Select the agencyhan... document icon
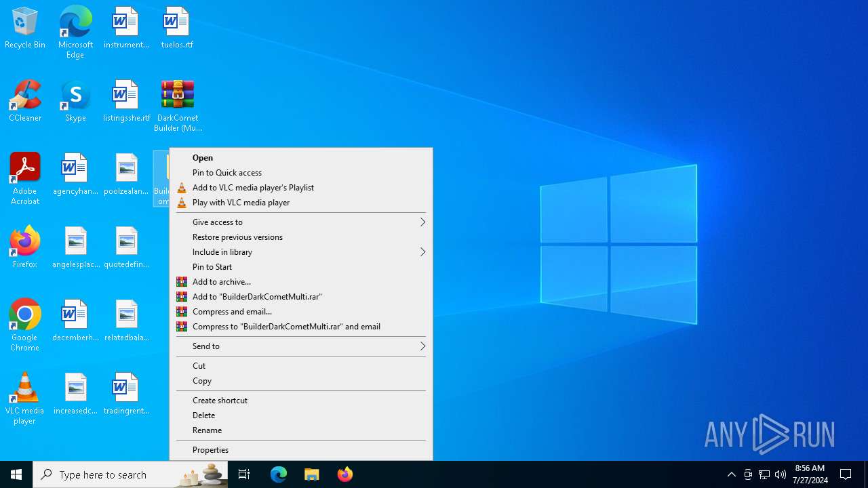Image resolution: width=868 pixels, height=488 pixels. [75, 175]
